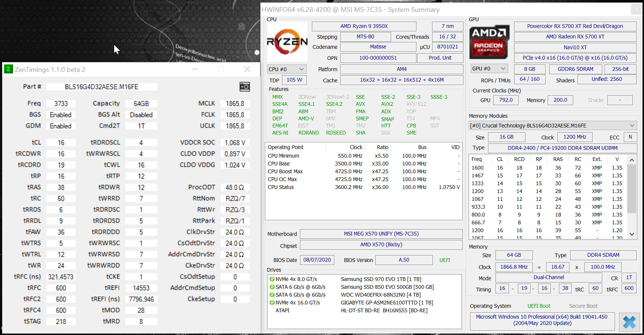Image resolution: width=644 pixels, height=335 pixels.
Task: Click the AMD Radeon Graphics logo
Action: (489, 42)
